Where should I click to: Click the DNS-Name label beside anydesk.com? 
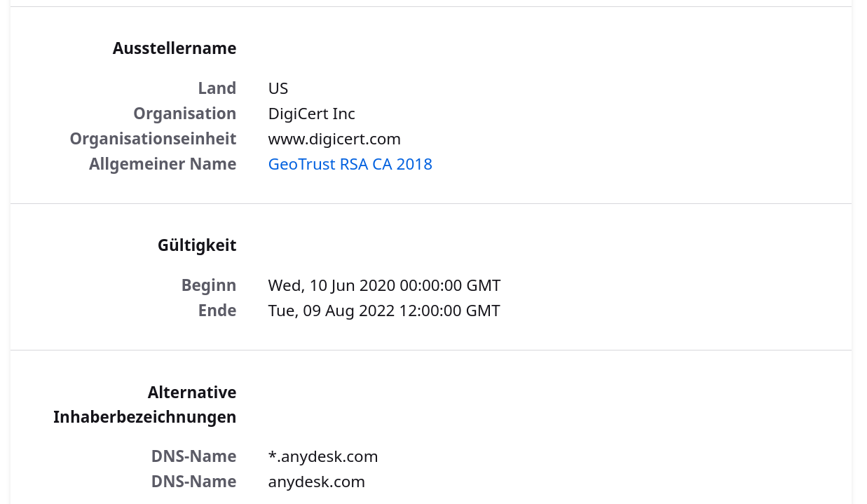pyautogui.click(x=194, y=482)
